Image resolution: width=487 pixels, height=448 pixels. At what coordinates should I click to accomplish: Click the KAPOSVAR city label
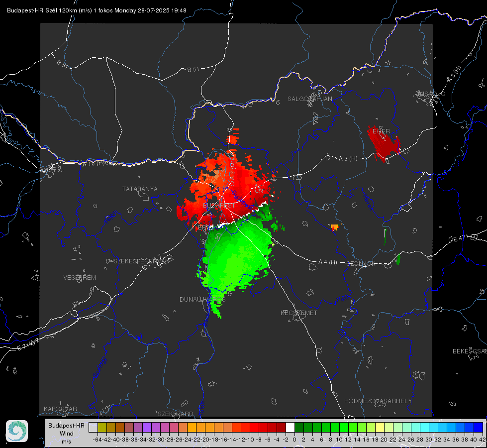point(60,409)
